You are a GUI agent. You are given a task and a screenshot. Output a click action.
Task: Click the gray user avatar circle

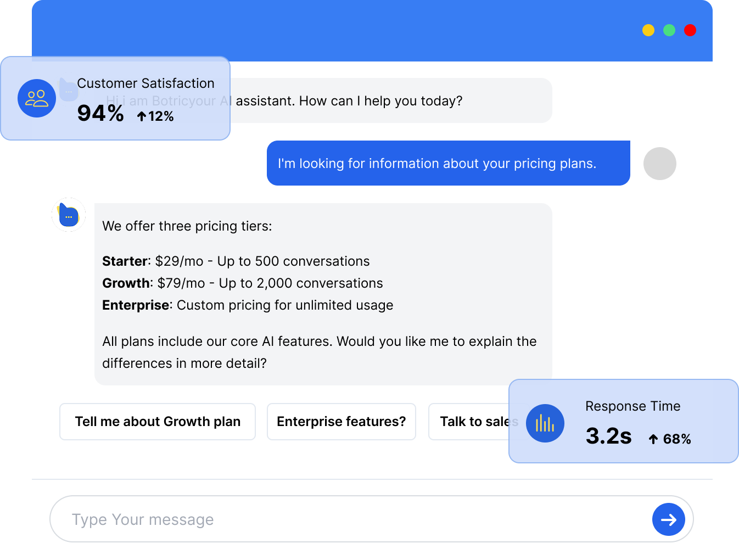659,164
